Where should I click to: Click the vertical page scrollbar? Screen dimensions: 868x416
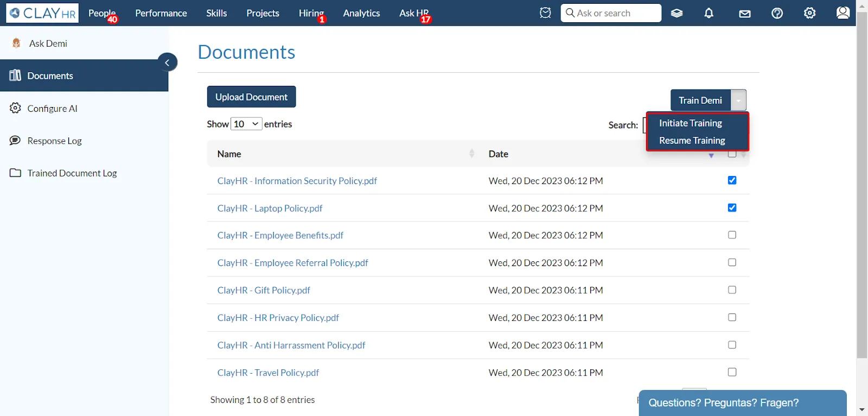click(862, 185)
